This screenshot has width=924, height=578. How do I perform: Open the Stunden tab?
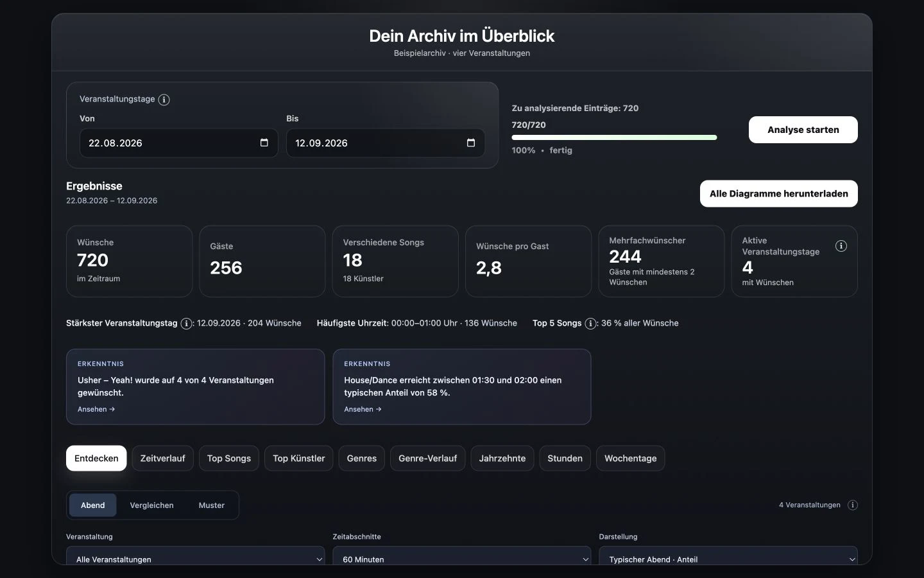pos(565,459)
